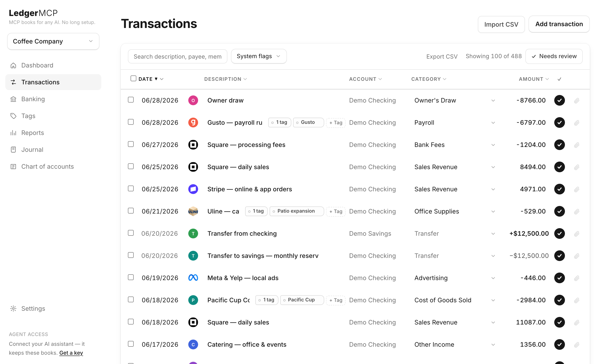
Task: Click the Meta logo icon
Action: click(x=193, y=278)
